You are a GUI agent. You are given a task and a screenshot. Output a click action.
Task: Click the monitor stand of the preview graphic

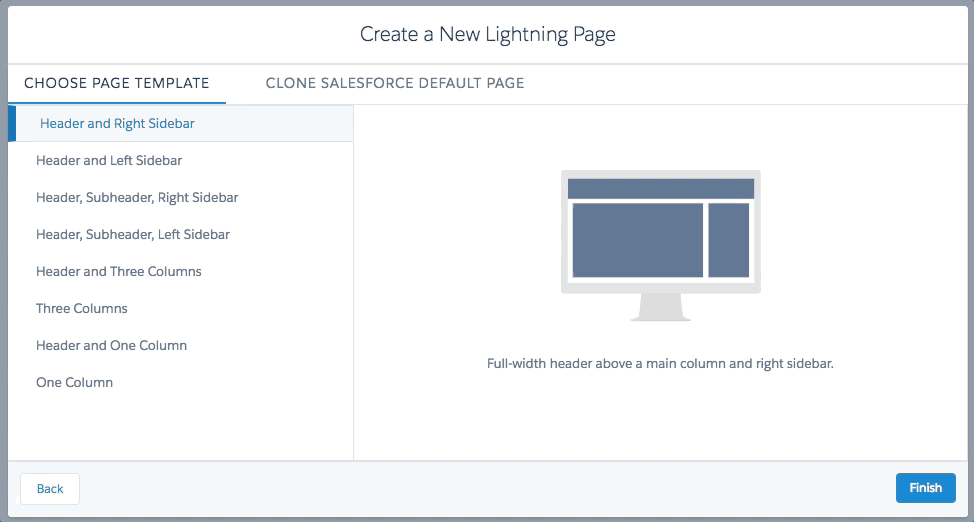(660, 308)
